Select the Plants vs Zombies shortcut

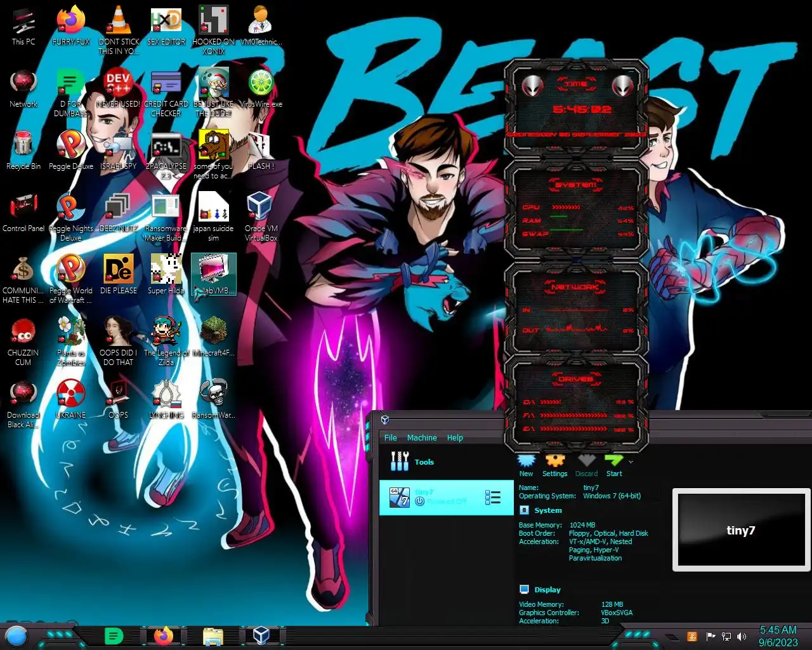(71, 342)
